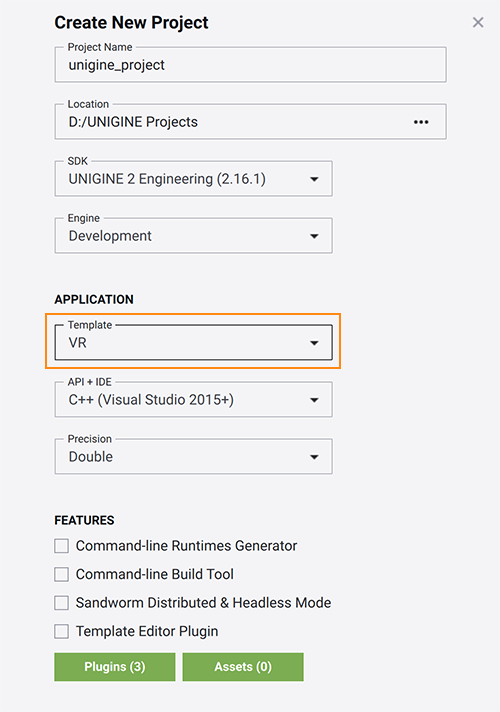Click the Project Name input field
Image resolution: width=500 pixels, height=712 pixels.
pos(250,64)
